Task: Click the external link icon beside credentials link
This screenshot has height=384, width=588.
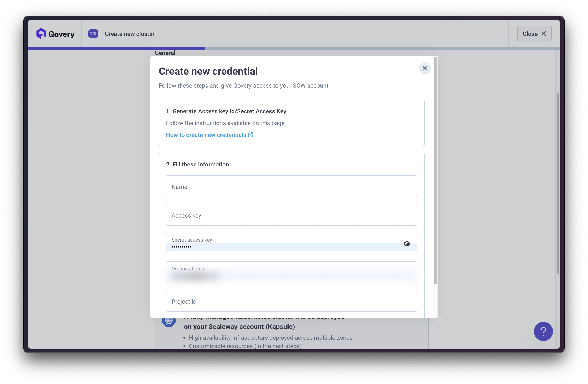Action: tap(250, 135)
